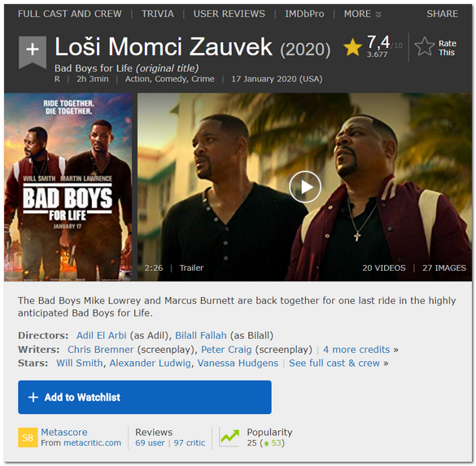Open FULL CAST AND CREW
Image resolution: width=476 pixels, height=466 pixels.
click(x=70, y=14)
